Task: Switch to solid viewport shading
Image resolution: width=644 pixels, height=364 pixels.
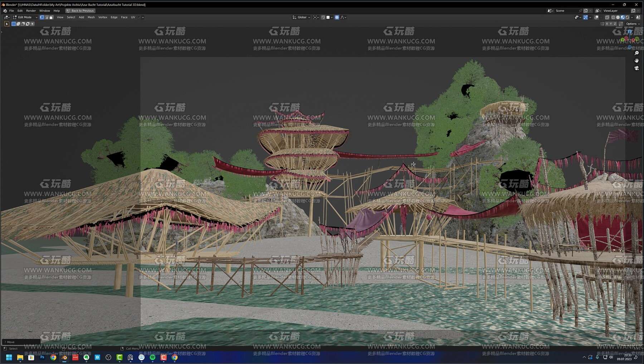Action: pos(618,17)
